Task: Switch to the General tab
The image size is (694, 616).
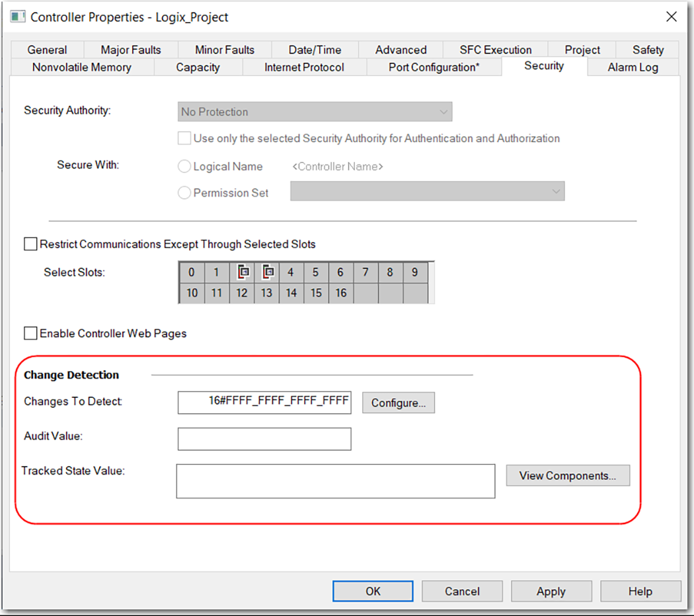Action: pos(47,50)
